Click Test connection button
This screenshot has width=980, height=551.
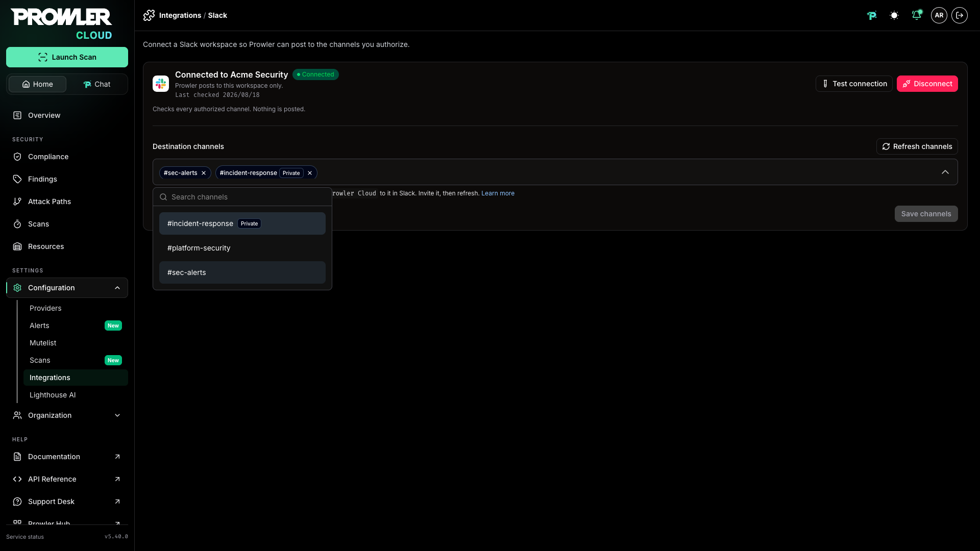coord(854,84)
